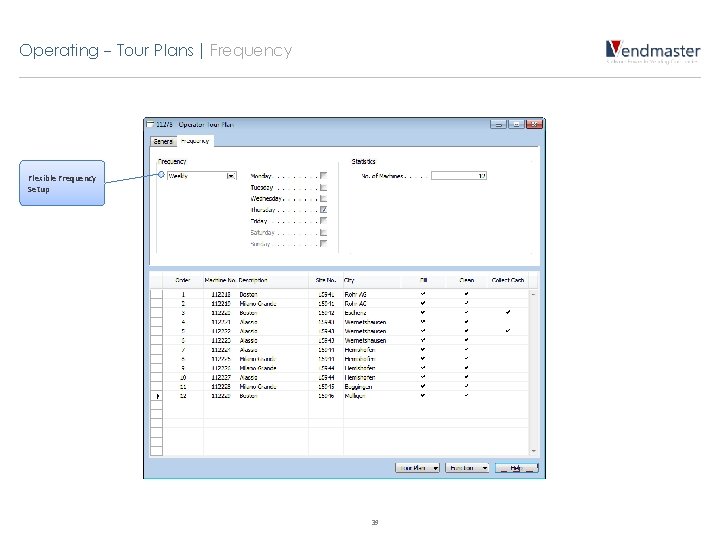Click the table scrollbar down arrow
The height and width of the screenshot is (540, 720).
(534, 451)
